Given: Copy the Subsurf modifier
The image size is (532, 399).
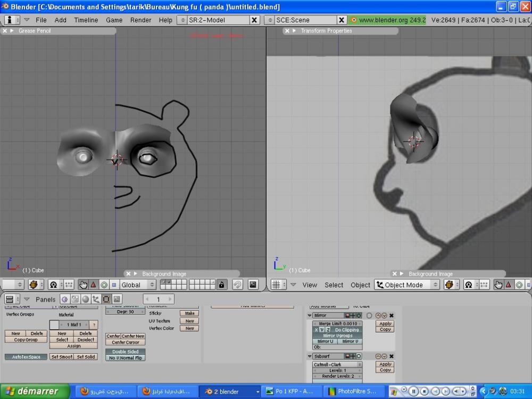Looking at the screenshot, I should (x=385, y=370).
